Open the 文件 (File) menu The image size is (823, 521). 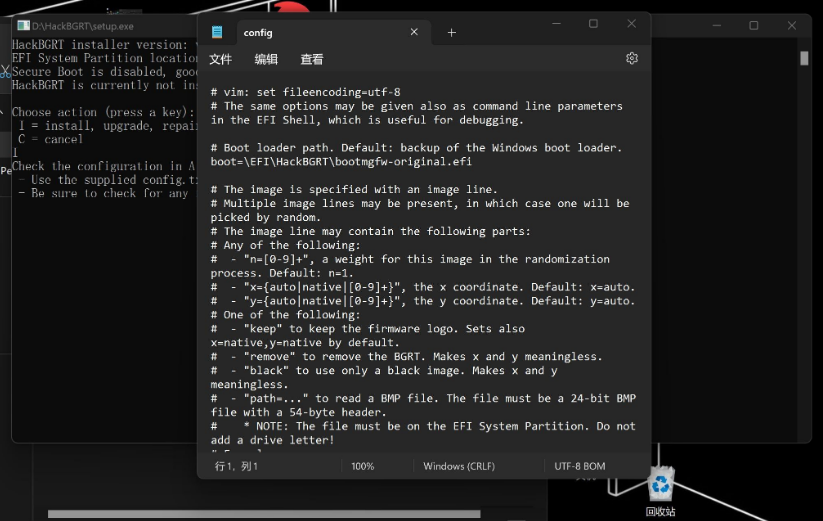click(220, 60)
